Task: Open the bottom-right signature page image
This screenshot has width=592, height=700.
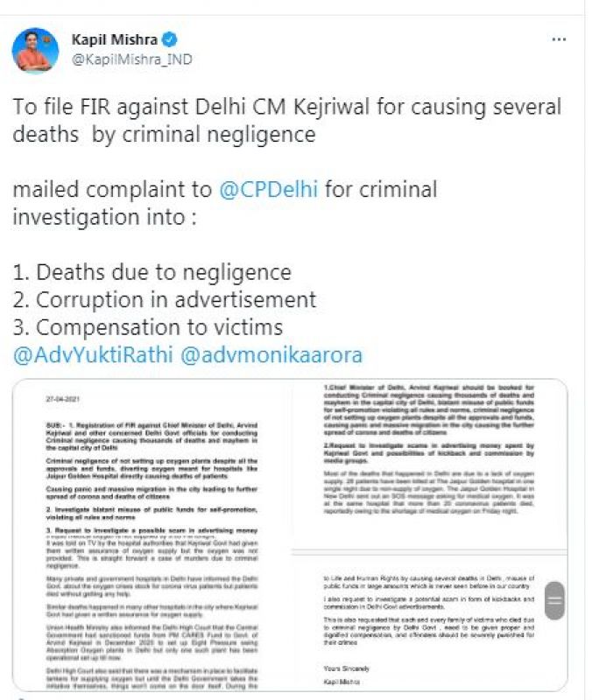Action: (429, 621)
